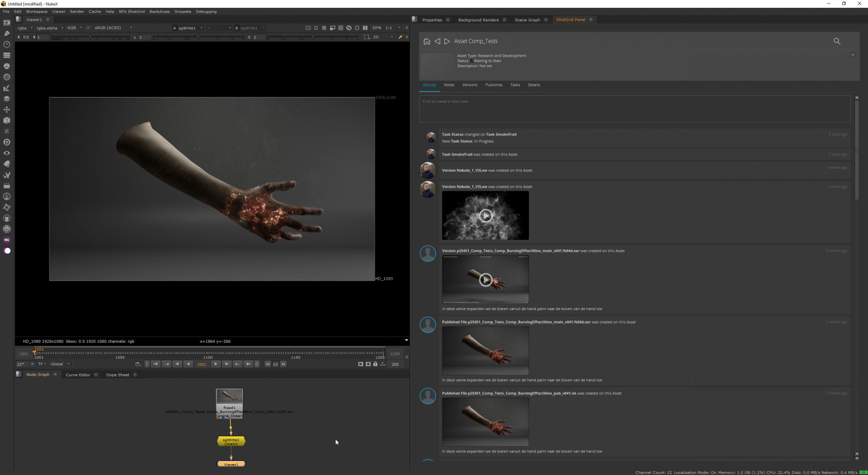Open the Color nodes toolbar menu
Image resolution: width=868 pixels, height=475 pixels.
coord(7,66)
